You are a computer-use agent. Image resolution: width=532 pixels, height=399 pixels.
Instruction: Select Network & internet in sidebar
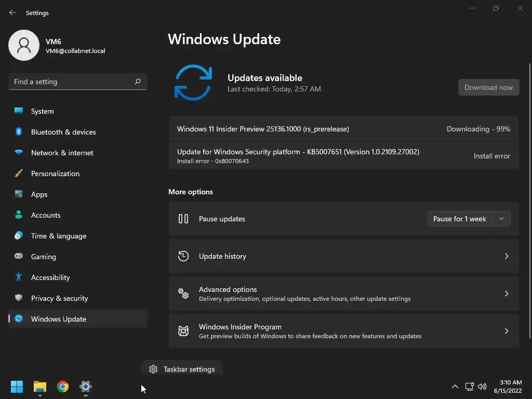pyautogui.click(x=78, y=153)
